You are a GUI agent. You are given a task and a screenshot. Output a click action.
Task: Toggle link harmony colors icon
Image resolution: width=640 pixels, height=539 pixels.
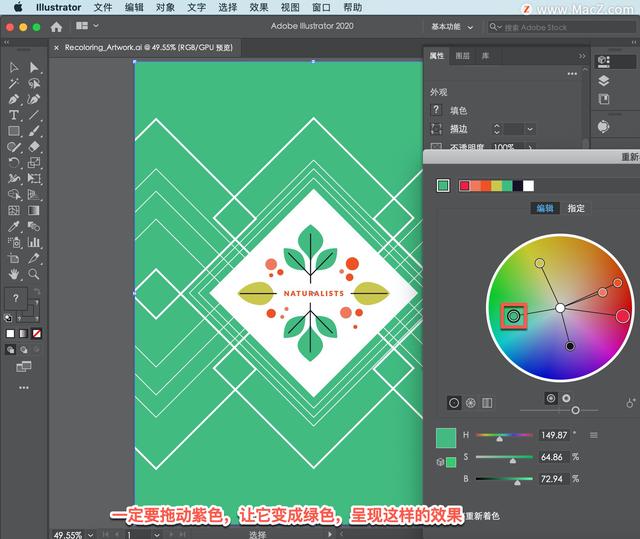[x=631, y=403]
